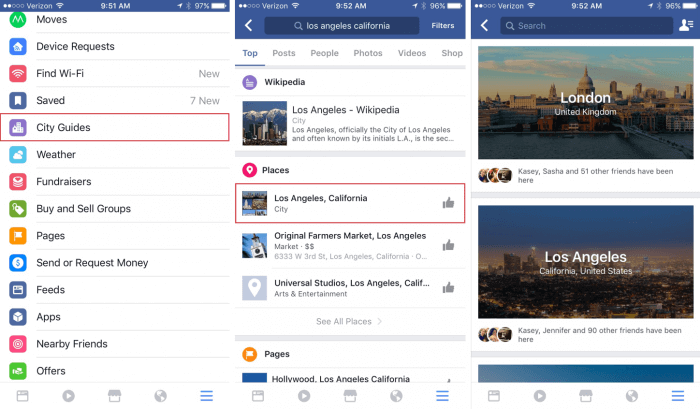700x409 pixels.
Task: Open Notifications globe in right screen bar
Action: pyautogui.click(x=632, y=396)
